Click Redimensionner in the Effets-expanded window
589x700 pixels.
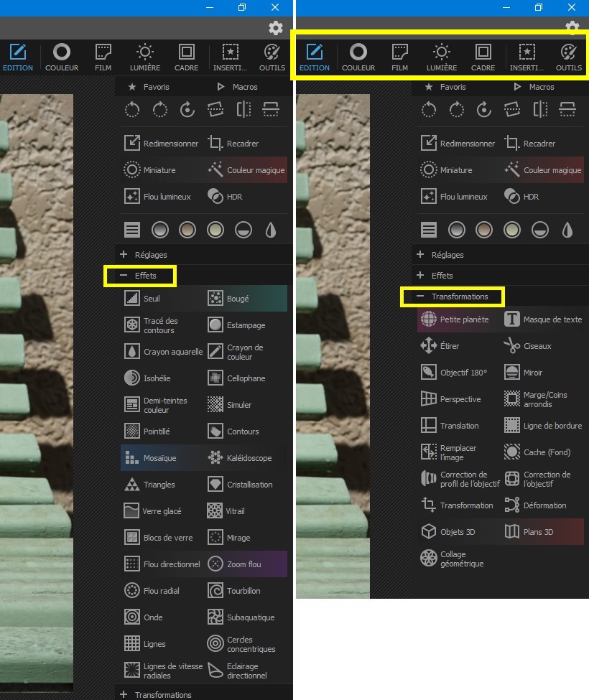pos(161,144)
